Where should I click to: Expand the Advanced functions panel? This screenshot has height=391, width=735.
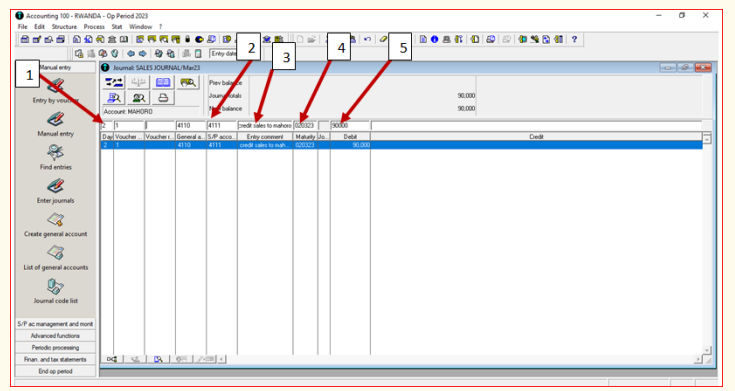click(x=55, y=336)
